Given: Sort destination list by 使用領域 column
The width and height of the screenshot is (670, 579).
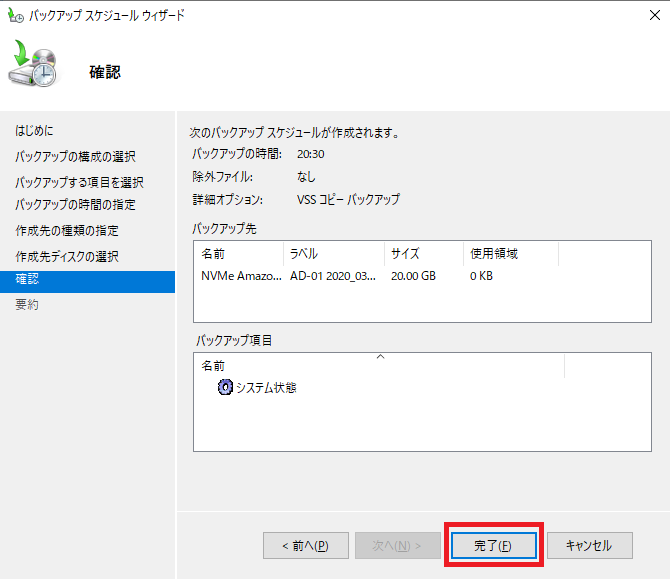Looking at the screenshot, I should coord(510,254).
